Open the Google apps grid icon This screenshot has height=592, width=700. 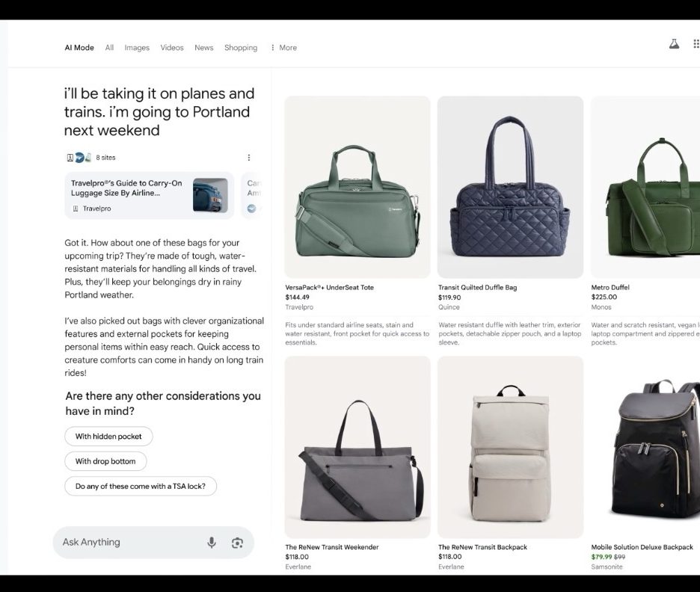696,45
